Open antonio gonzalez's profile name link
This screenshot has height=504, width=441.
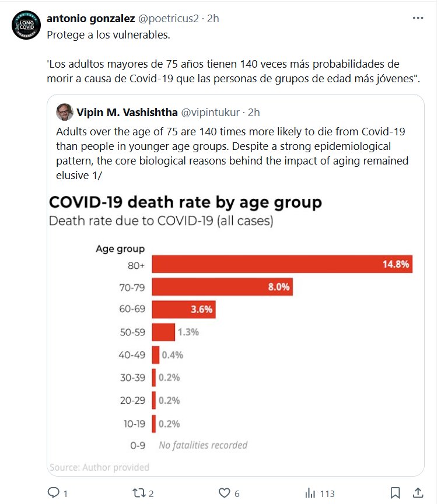click(x=90, y=18)
